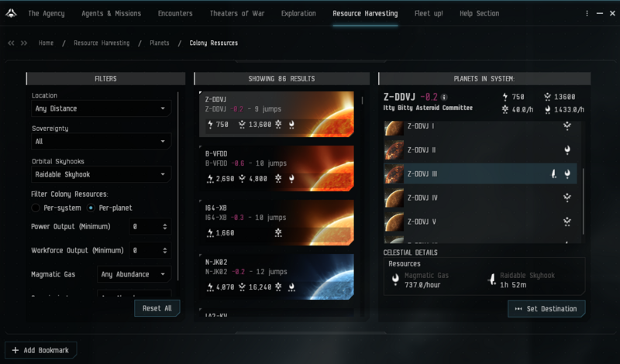
Task: Adjust the Workforce Output minimum stepper arrows
Action: click(x=165, y=251)
